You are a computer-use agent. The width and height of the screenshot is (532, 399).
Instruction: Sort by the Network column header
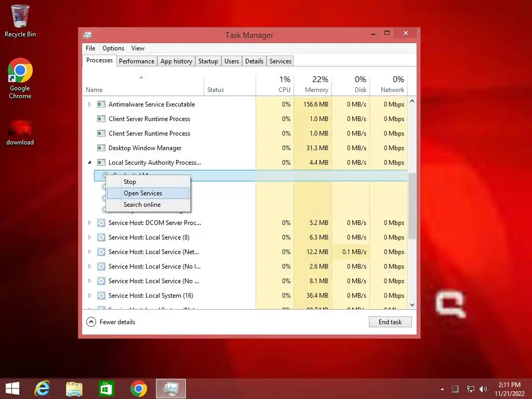coord(389,85)
